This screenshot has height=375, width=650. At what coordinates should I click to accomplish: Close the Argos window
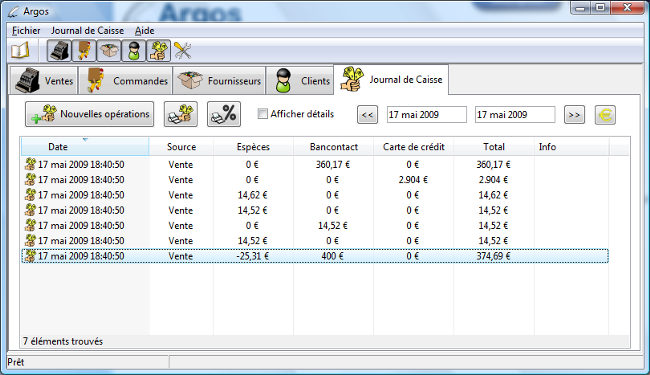pyautogui.click(x=627, y=8)
